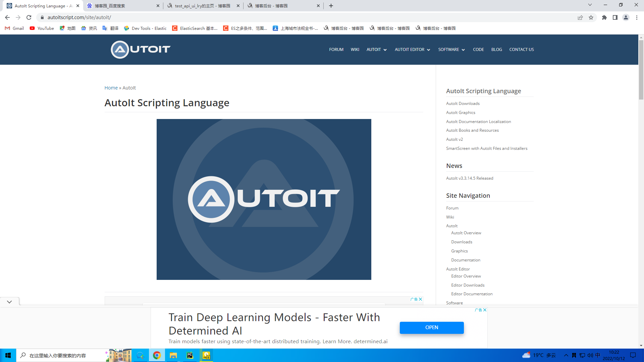This screenshot has width=644, height=362.
Task: Open the Documentation link in Site Navigation
Action: tap(466, 260)
